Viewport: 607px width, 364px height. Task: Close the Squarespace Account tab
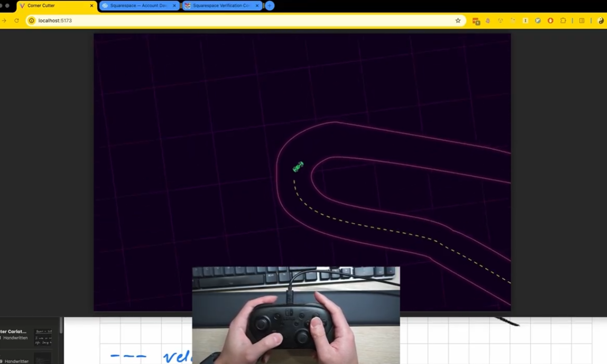point(175,6)
